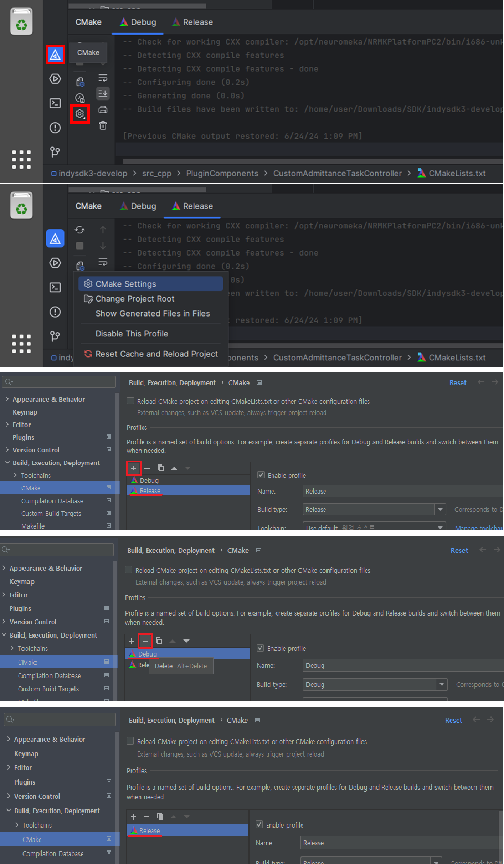The image size is (504, 864).
Task: Click CMake tool window button in Debug-active panel
Action: (x=55, y=55)
